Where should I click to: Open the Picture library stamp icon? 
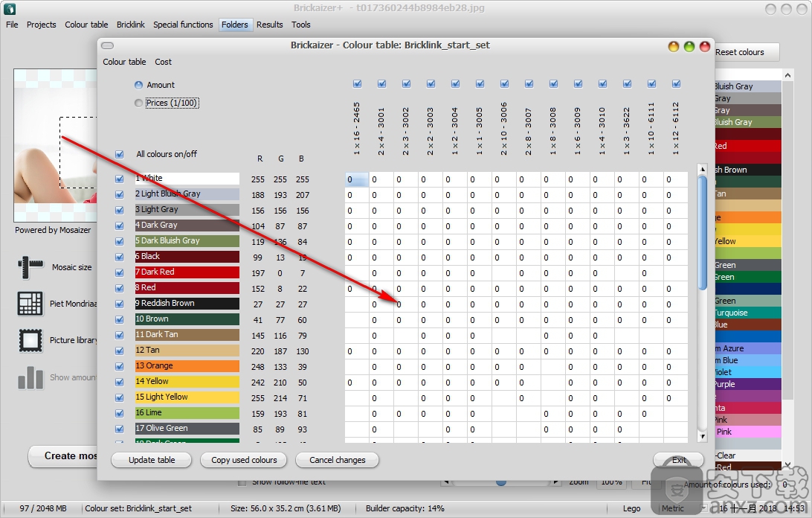pos(30,340)
